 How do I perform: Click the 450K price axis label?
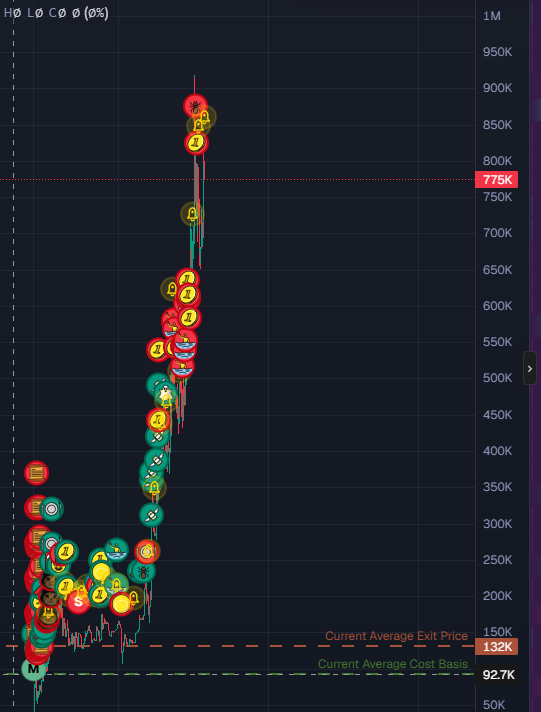click(x=497, y=415)
